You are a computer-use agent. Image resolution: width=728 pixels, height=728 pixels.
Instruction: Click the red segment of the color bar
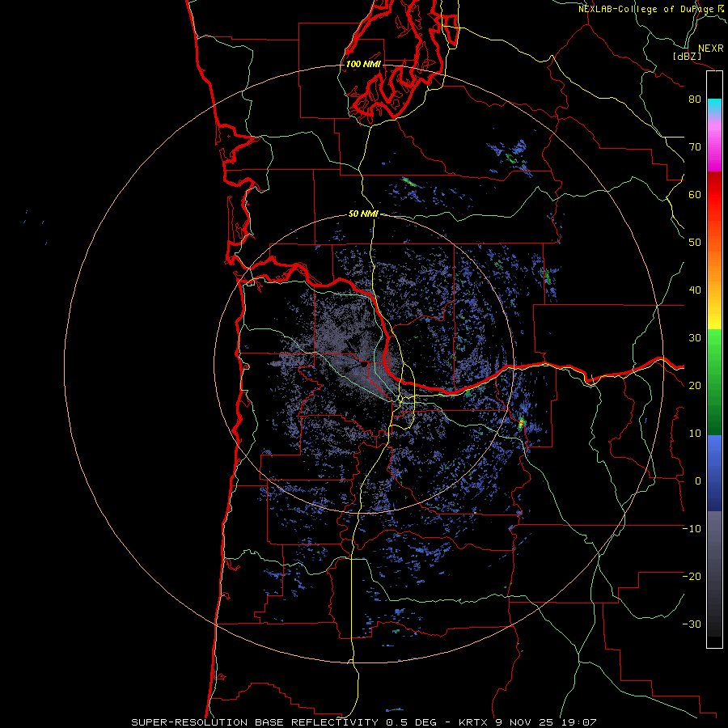(x=714, y=194)
